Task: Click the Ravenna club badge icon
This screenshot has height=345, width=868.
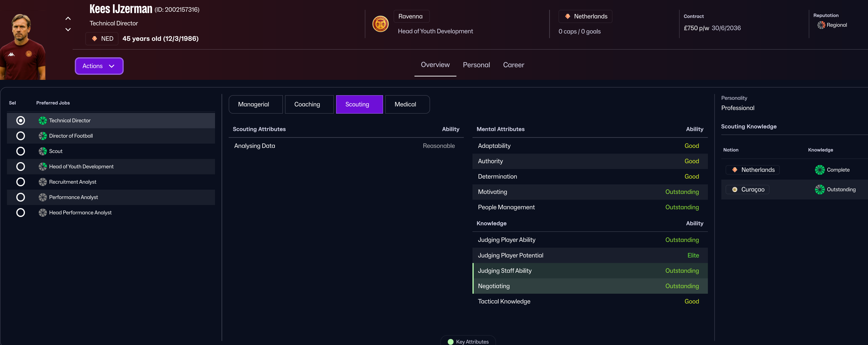Action: click(x=380, y=24)
